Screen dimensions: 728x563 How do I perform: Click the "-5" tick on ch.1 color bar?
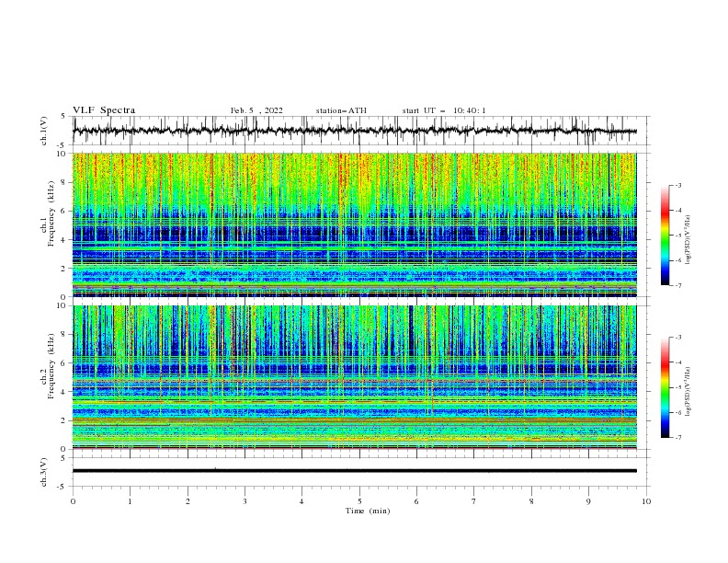point(678,236)
